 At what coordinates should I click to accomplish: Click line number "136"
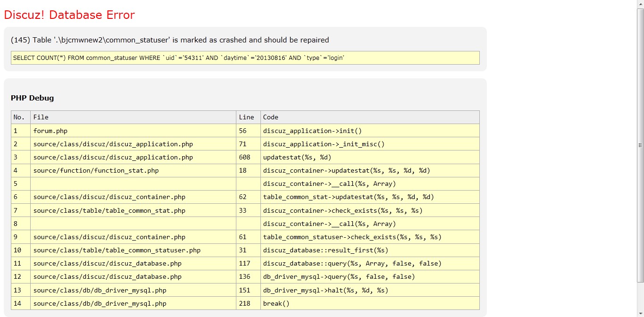248,276
